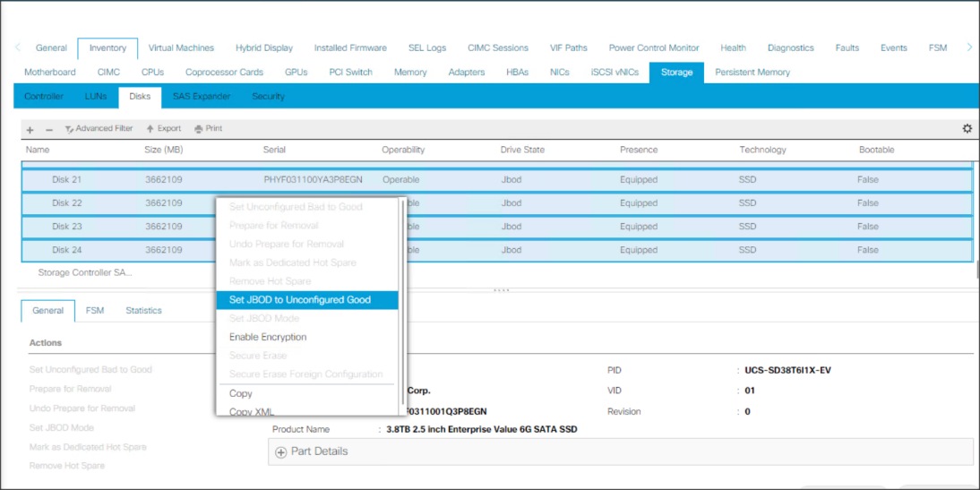Open the Power Control Monitor tab
The width and height of the screenshot is (980, 490).
click(654, 47)
